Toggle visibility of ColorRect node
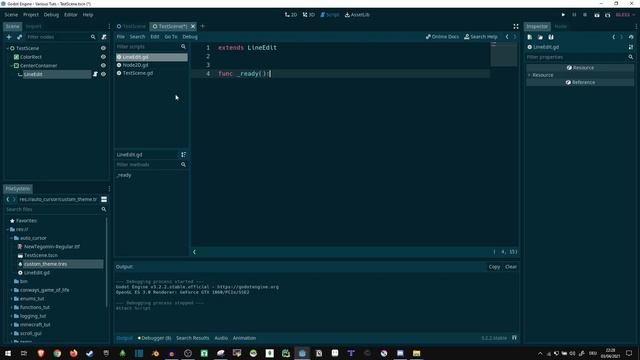Image resolution: width=640 pixels, height=360 pixels. pyautogui.click(x=103, y=57)
